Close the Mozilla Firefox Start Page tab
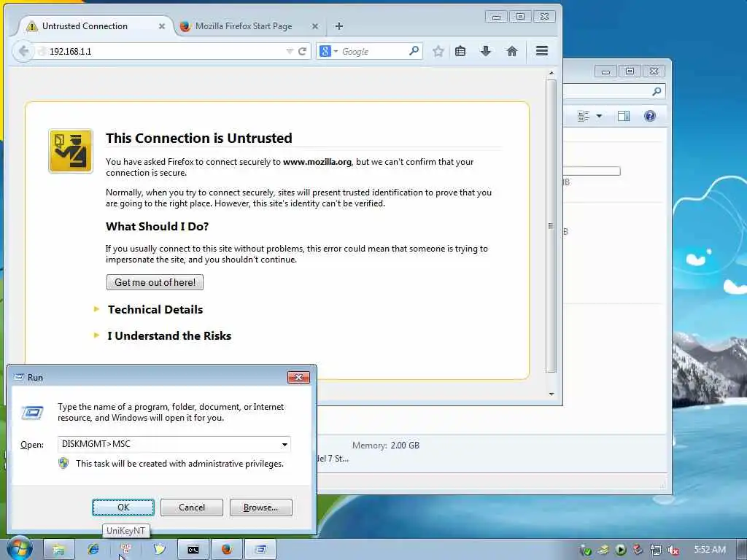Image resolution: width=747 pixels, height=560 pixels. point(315,26)
